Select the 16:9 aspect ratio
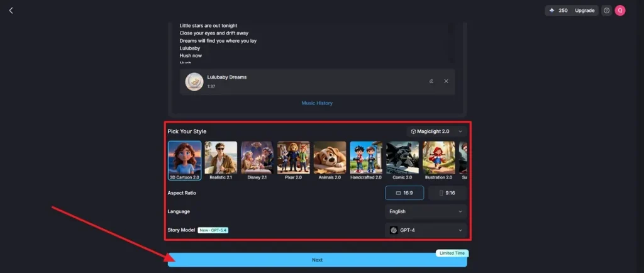This screenshot has height=273, width=644. (x=404, y=193)
